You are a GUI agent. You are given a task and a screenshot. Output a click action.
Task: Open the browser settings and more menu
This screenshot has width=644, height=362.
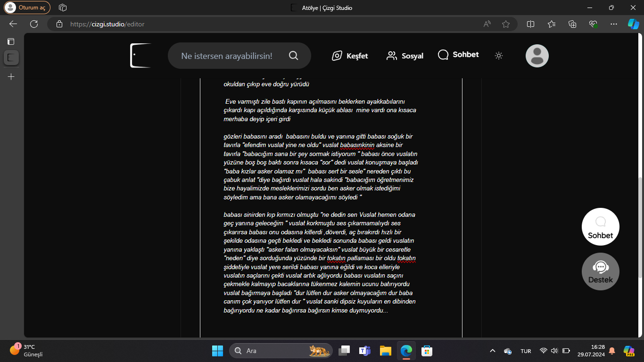[613, 24]
